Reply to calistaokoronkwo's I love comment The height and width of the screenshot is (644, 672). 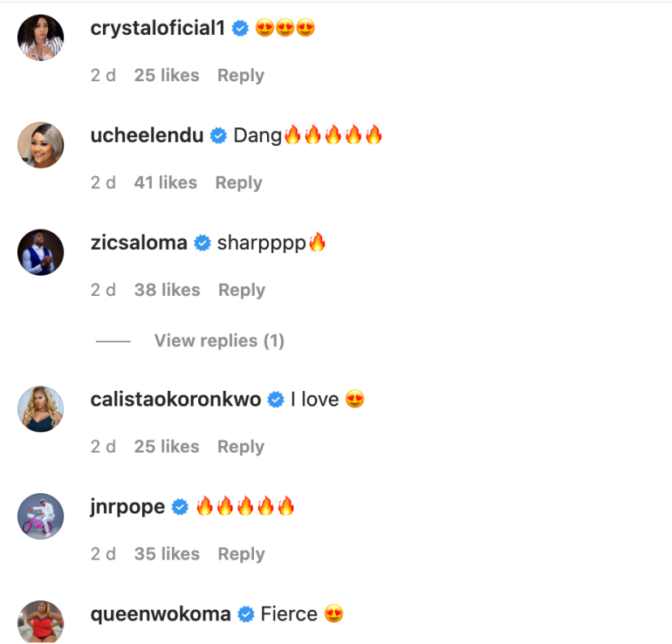point(241,446)
